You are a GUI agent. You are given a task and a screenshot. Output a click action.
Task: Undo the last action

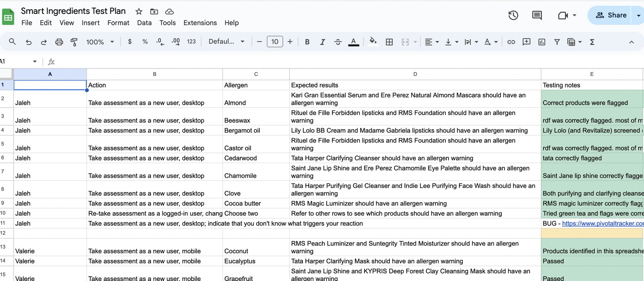[x=29, y=42]
